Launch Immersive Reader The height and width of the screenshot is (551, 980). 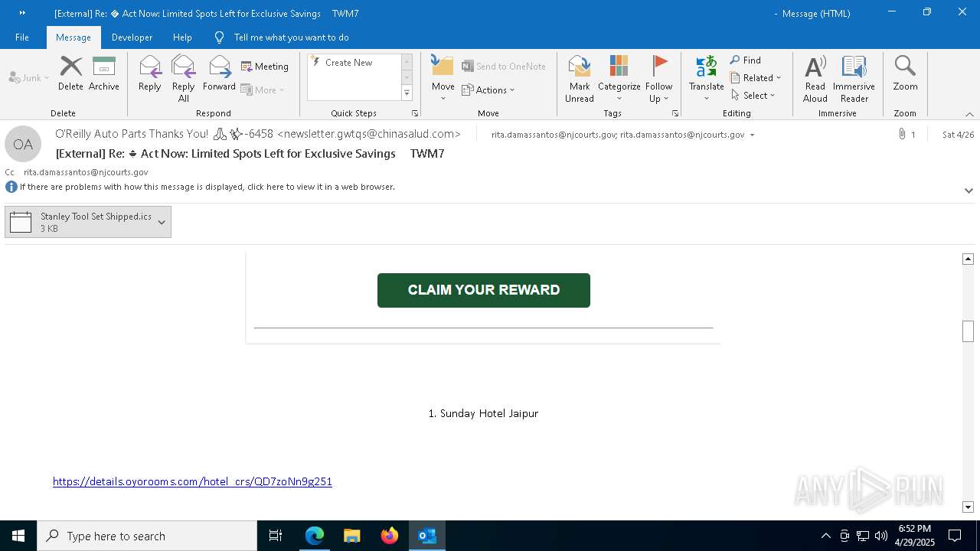854,78
